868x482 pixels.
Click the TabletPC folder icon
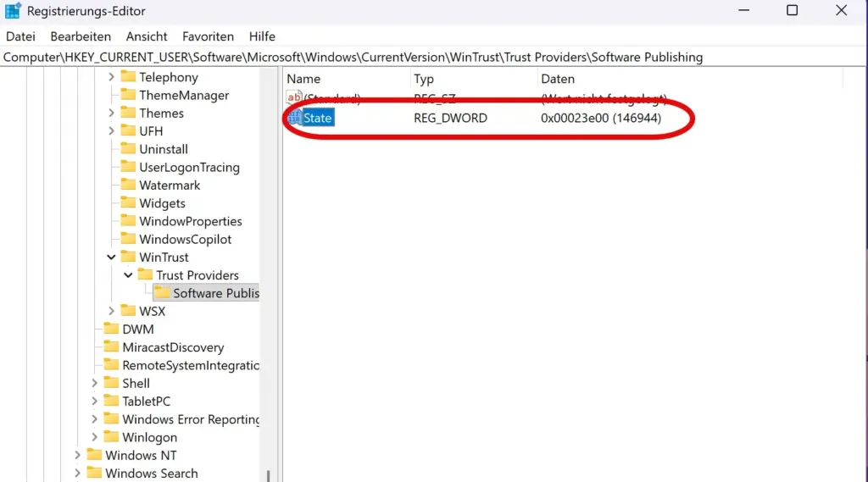click(x=111, y=401)
